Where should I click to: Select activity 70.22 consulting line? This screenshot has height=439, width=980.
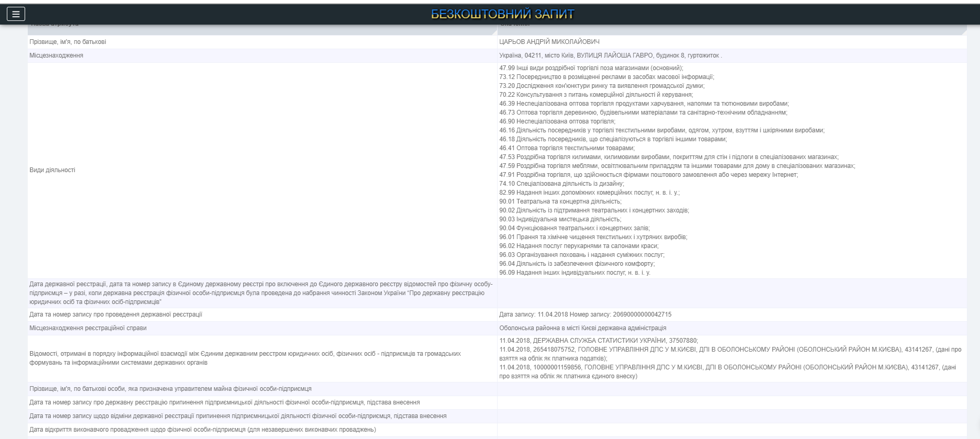pos(596,95)
